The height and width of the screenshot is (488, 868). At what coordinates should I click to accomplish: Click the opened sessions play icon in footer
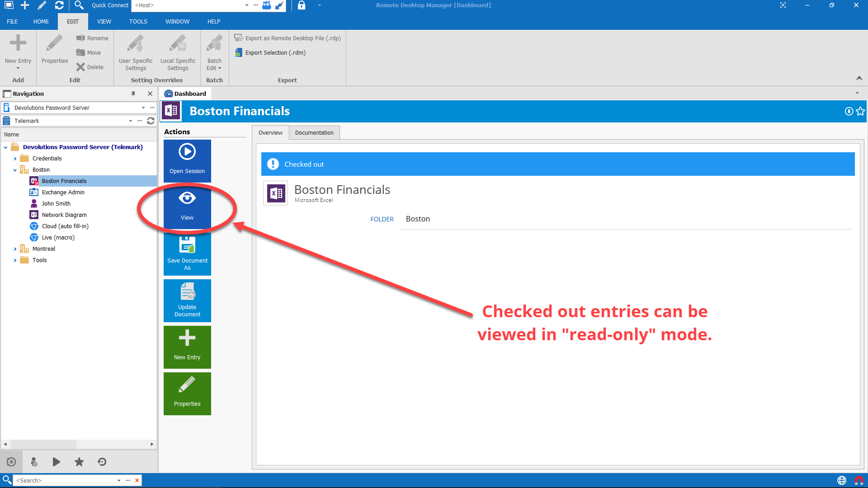pyautogui.click(x=57, y=462)
